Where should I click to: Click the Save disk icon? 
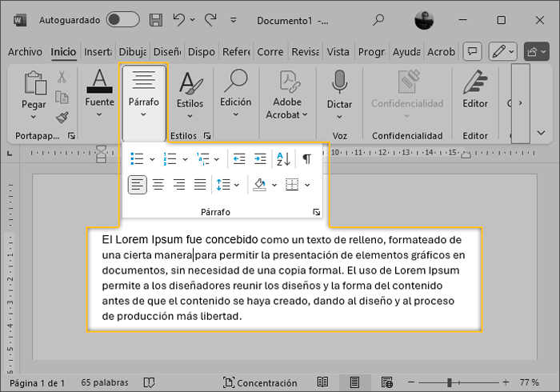coord(156,19)
